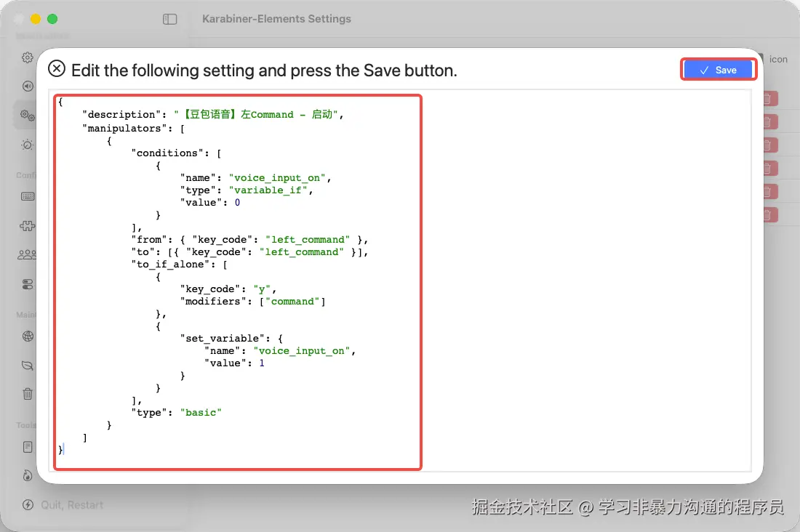Image resolution: width=800 pixels, height=532 pixels.
Task: Place cursor after the final closing brace
Action: pyautogui.click(x=64, y=449)
